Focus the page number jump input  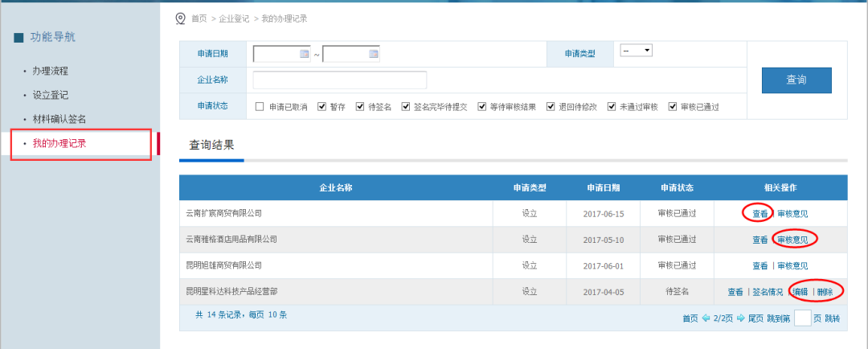coord(803,318)
